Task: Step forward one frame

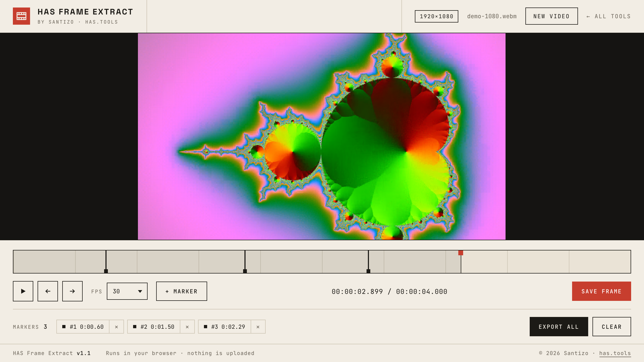Action: pos(72,291)
